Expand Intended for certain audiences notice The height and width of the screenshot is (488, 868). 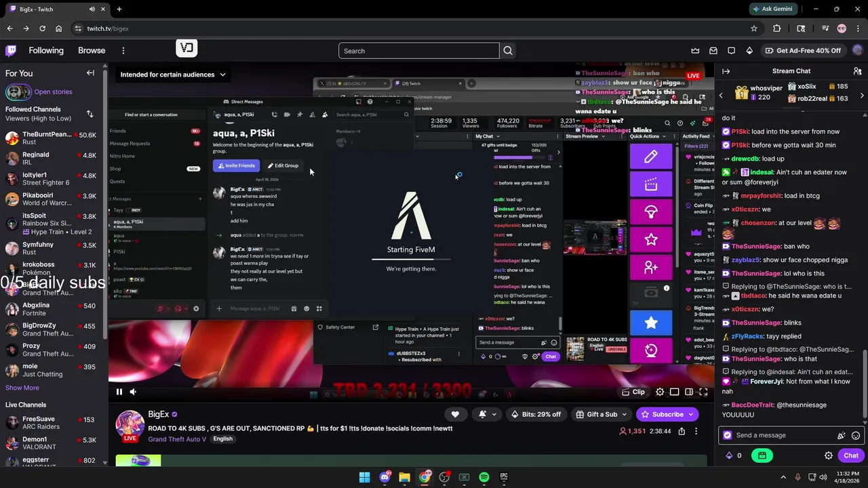pos(173,75)
